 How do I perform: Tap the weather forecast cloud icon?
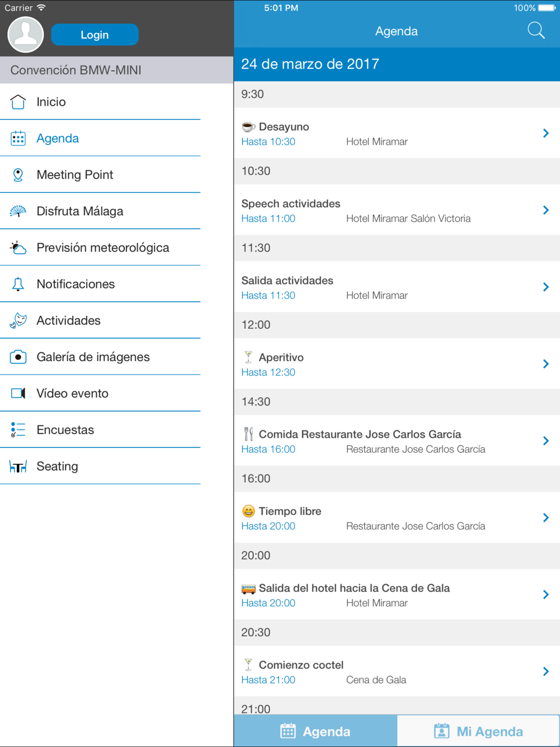(18, 248)
